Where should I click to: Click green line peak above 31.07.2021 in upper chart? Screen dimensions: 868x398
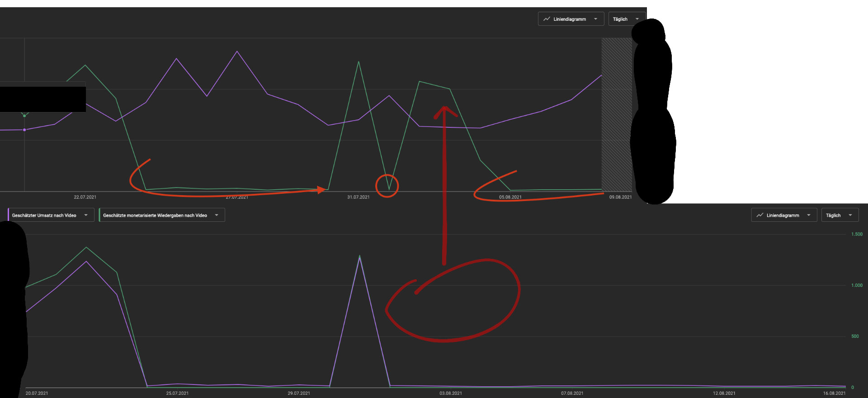(359, 62)
